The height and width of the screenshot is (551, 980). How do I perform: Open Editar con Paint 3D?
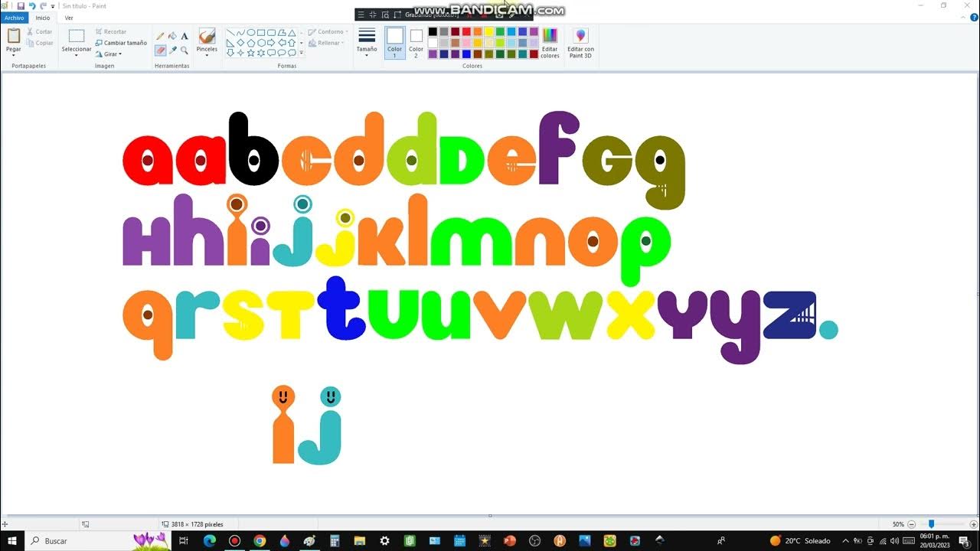tap(580, 44)
